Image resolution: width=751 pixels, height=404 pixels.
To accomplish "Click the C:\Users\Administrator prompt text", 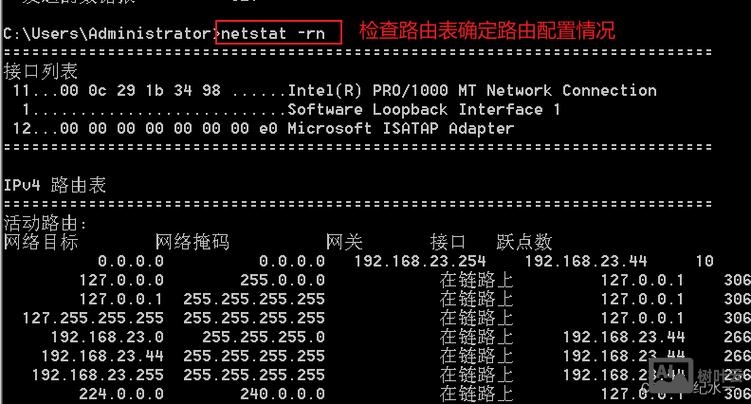I will point(108,33).
